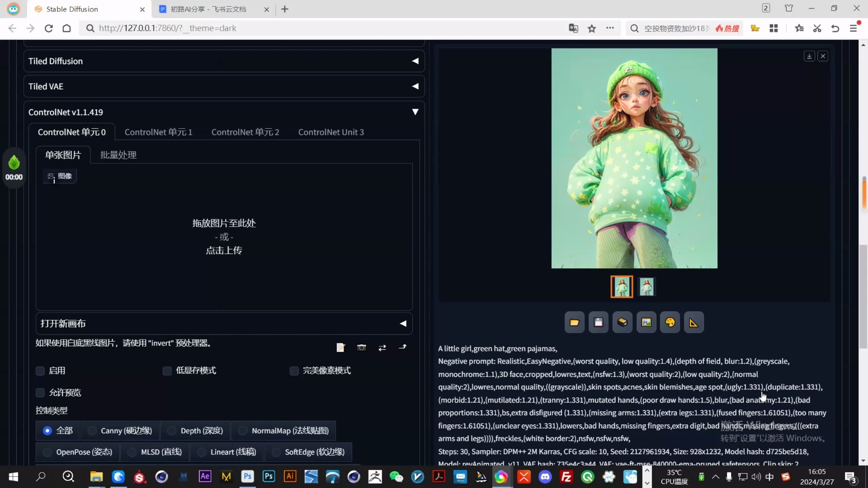Click the edit/new canvas notepad icon
Screen dimensions: 868x488
(340, 347)
